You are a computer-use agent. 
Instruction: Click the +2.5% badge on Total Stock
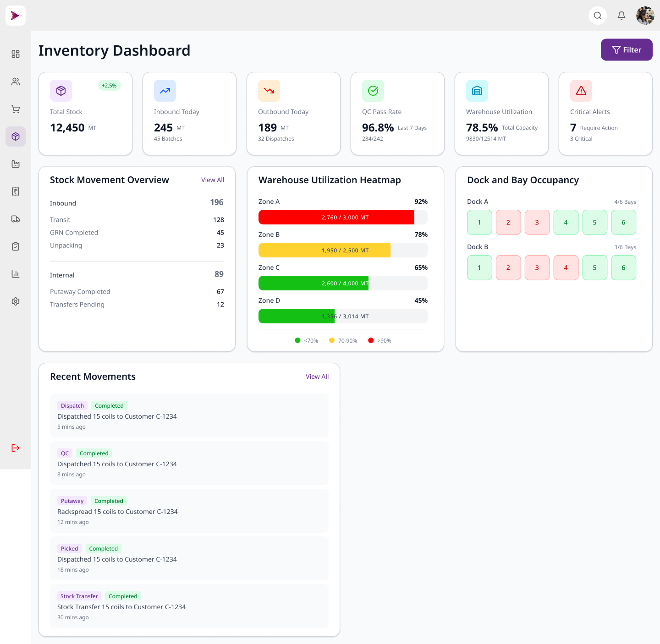(109, 86)
